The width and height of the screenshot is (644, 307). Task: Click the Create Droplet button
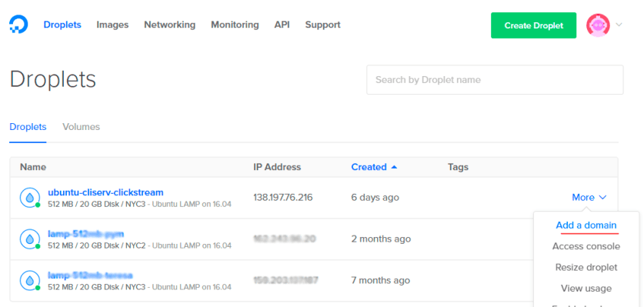pos(533,25)
